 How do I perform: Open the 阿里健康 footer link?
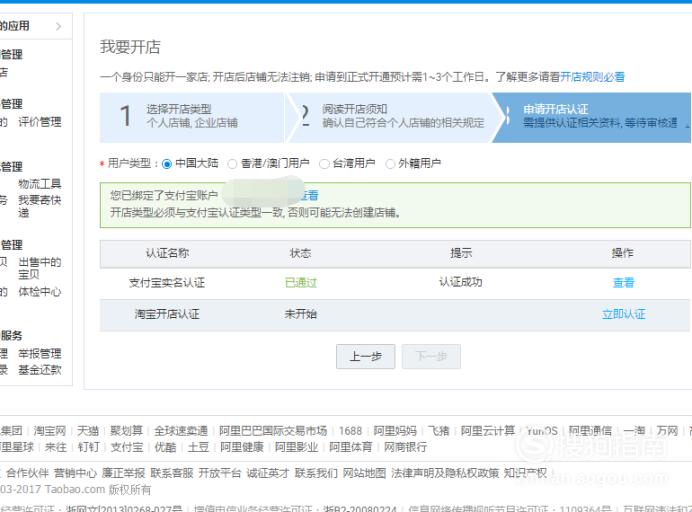coord(242,447)
